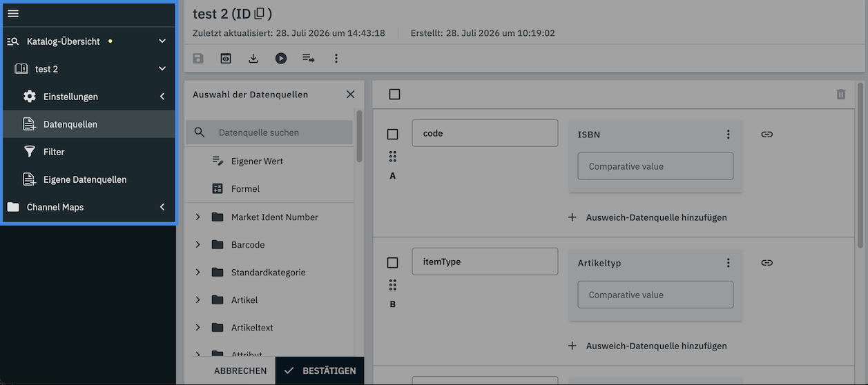Toggle the select-all checkbox above the rows
The height and width of the screenshot is (385, 868).
tap(394, 95)
